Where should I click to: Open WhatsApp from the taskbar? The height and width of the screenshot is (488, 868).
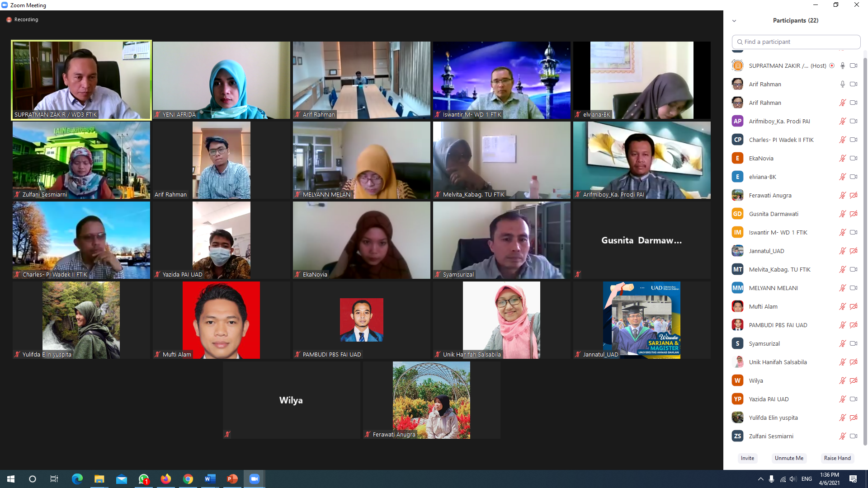pyautogui.click(x=144, y=479)
